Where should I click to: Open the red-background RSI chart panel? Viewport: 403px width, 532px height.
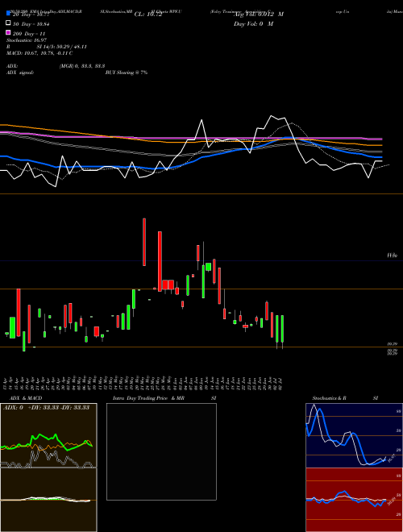tap(354, 500)
